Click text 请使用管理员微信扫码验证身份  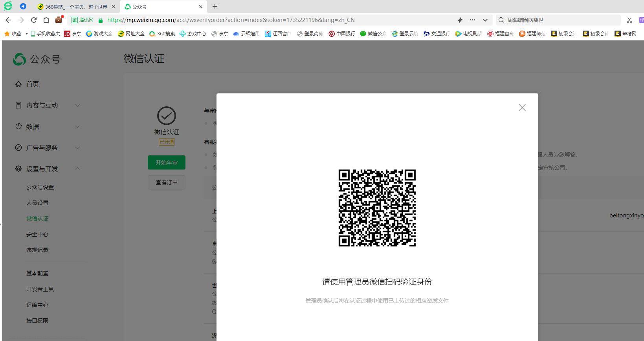[377, 282]
